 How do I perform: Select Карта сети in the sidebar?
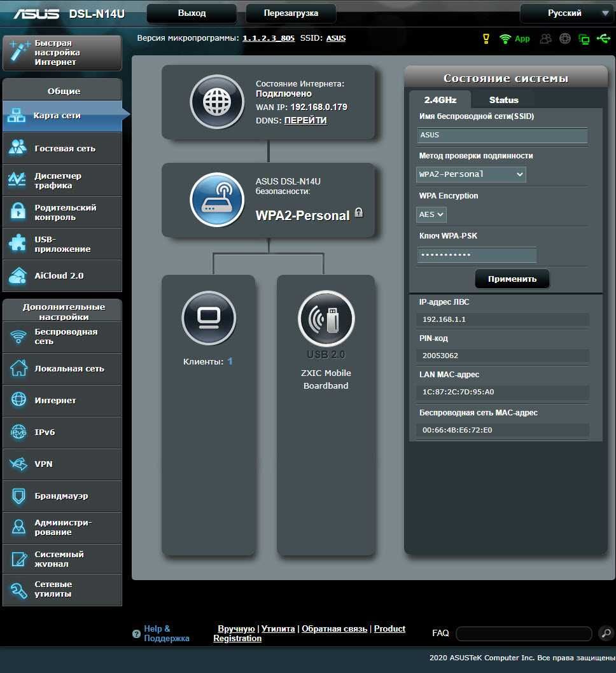click(62, 116)
